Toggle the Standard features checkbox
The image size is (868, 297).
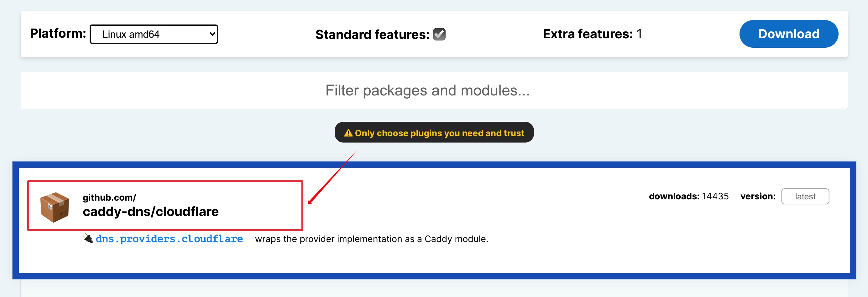click(x=439, y=34)
